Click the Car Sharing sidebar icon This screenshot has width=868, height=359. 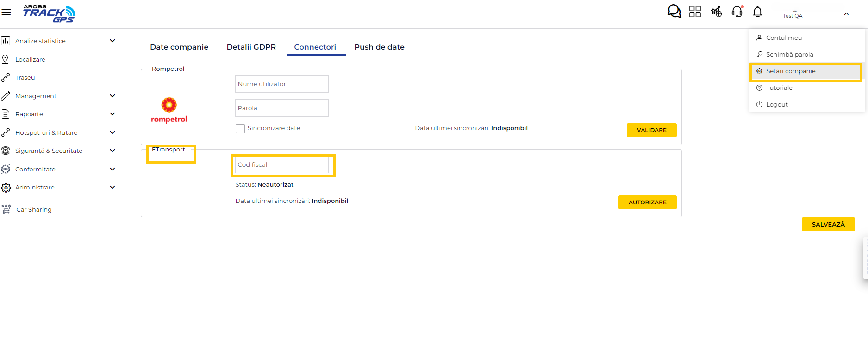coord(6,209)
